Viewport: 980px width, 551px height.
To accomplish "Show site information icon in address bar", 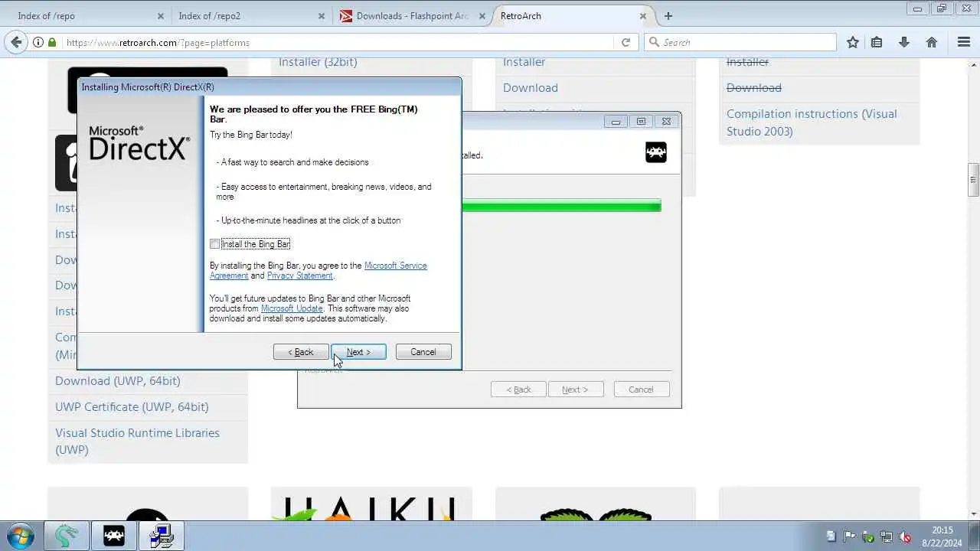I will pyautogui.click(x=38, y=43).
